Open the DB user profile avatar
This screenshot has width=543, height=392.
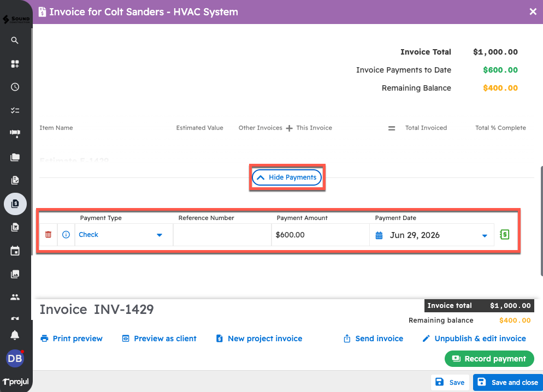(15, 359)
